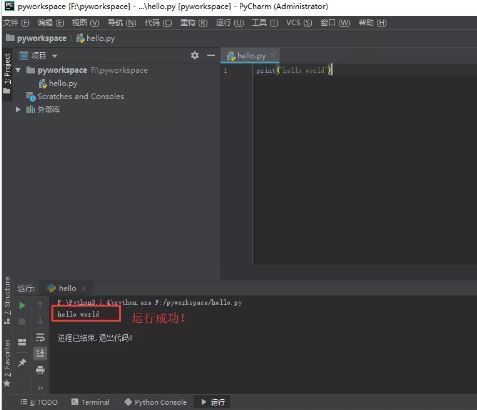Toggle soft-wrap in run console
Screen dimensions: 477x410
[x=40, y=337]
